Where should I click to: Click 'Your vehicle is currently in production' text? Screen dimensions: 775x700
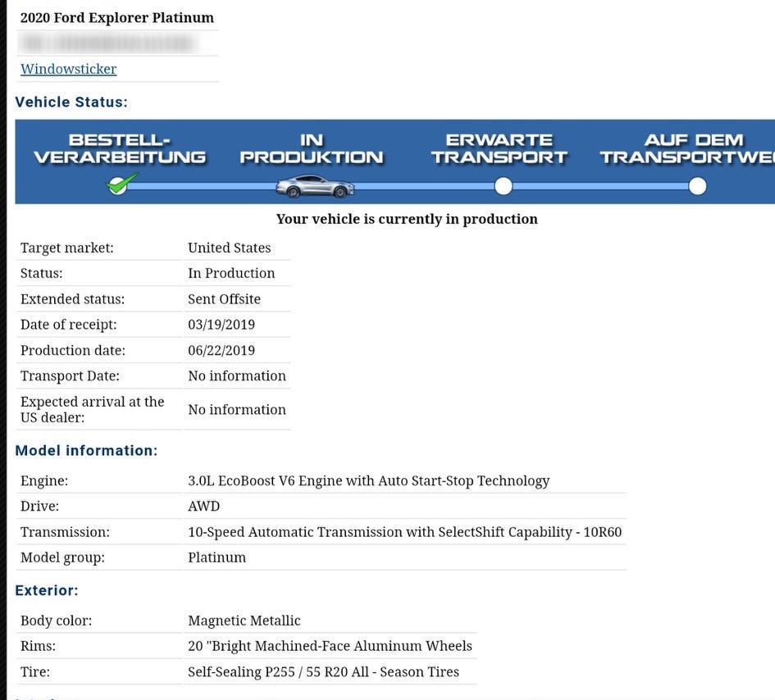[407, 219]
